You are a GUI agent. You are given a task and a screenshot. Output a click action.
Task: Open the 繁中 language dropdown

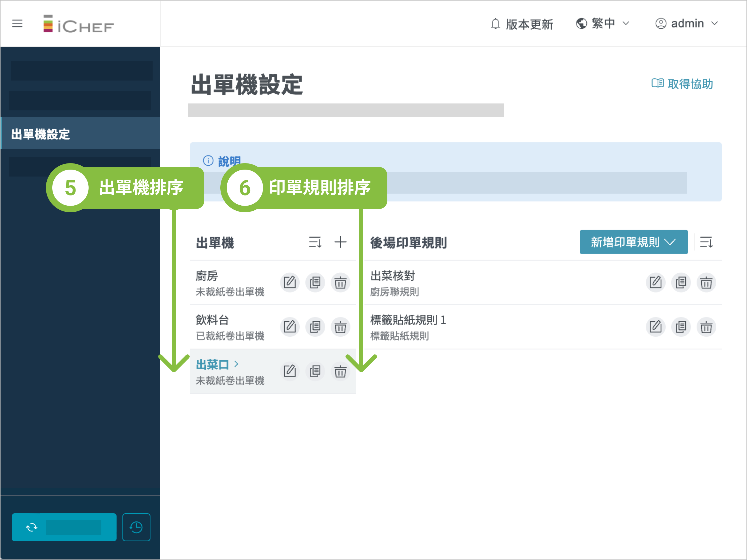click(x=603, y=24)
